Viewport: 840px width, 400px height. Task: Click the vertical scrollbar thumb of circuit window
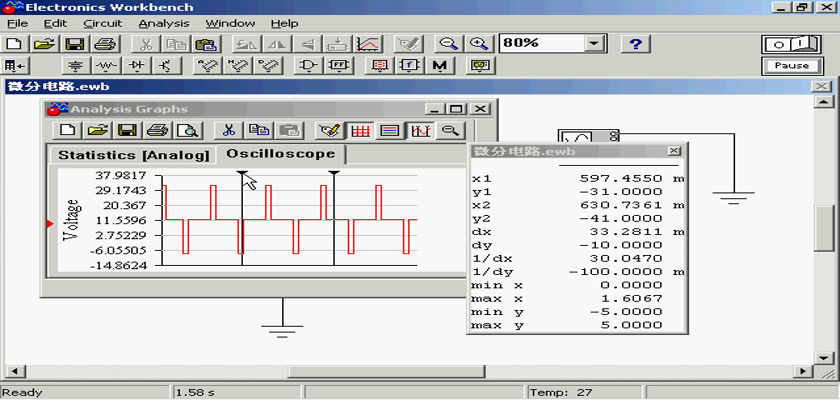pyautogui.click(x=824, y=229)
